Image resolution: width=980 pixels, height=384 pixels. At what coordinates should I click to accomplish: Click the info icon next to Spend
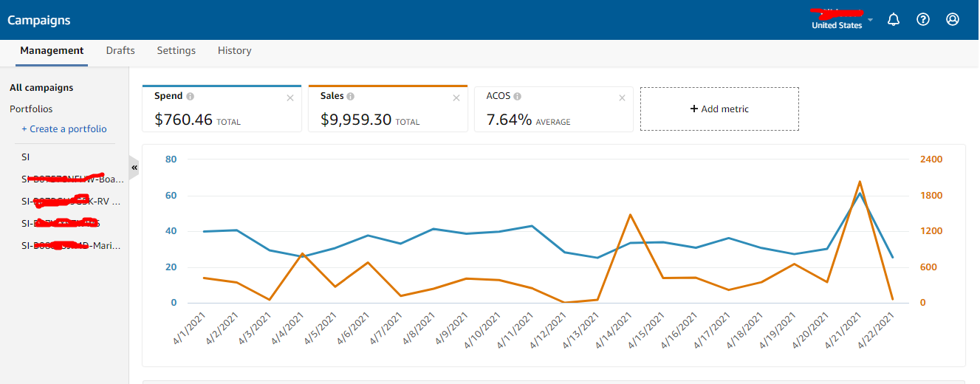click(191, 97)
